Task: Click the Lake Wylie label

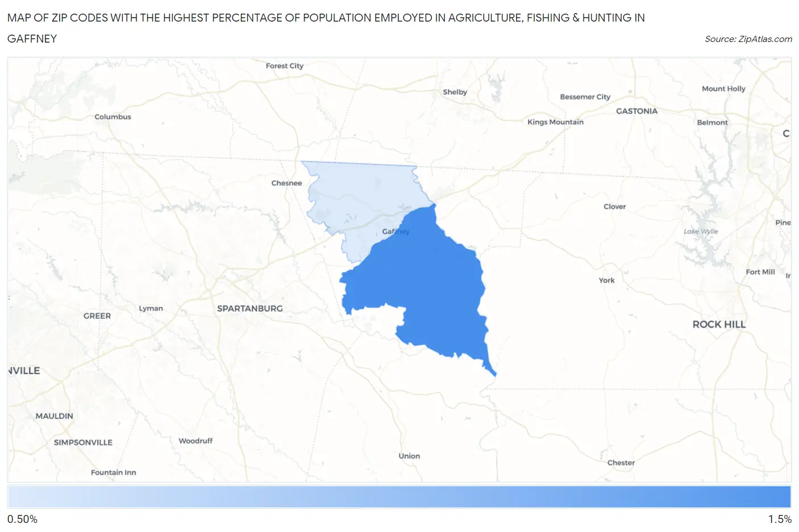Action: pyautogui.click(x=701, y=232)
